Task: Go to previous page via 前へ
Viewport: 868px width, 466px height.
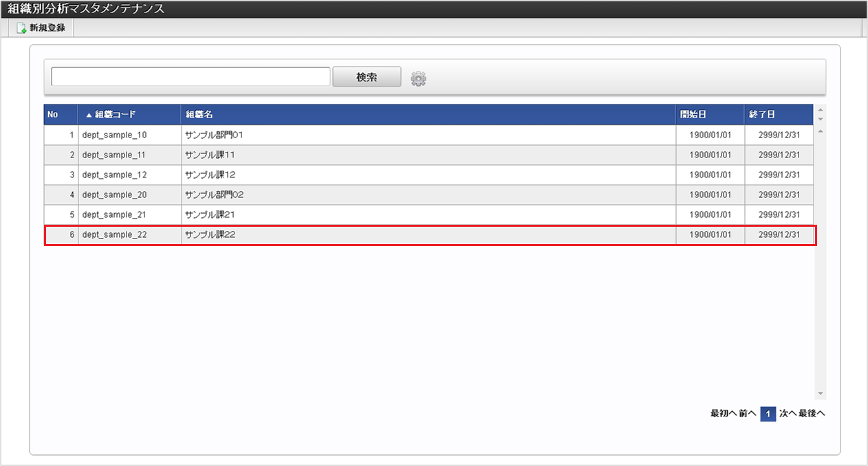Action: click(x=748, y=414)
